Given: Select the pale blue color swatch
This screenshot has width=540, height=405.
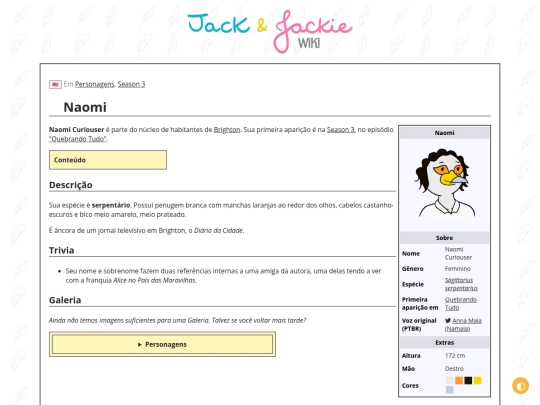Looking at the screenshot, I should (449, 390).
